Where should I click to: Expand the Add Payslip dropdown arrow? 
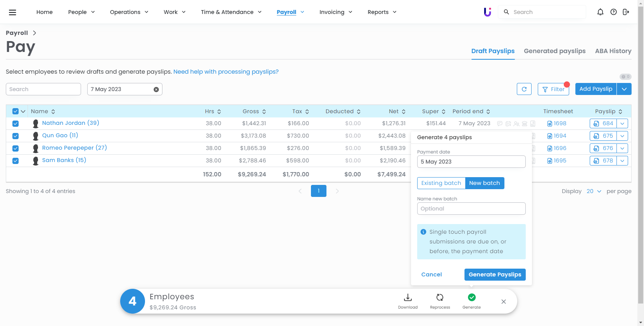pyautogui.click(x=624, y=89)
